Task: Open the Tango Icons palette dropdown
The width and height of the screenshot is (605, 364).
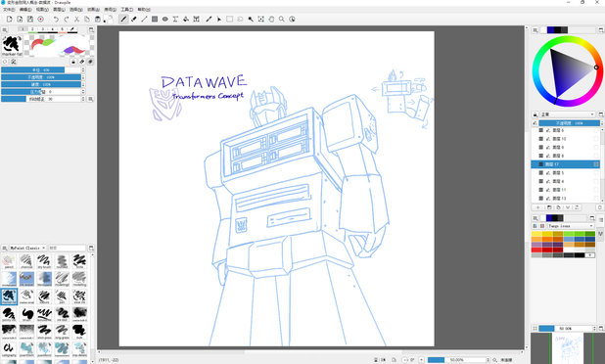Action: pos(571,226)
